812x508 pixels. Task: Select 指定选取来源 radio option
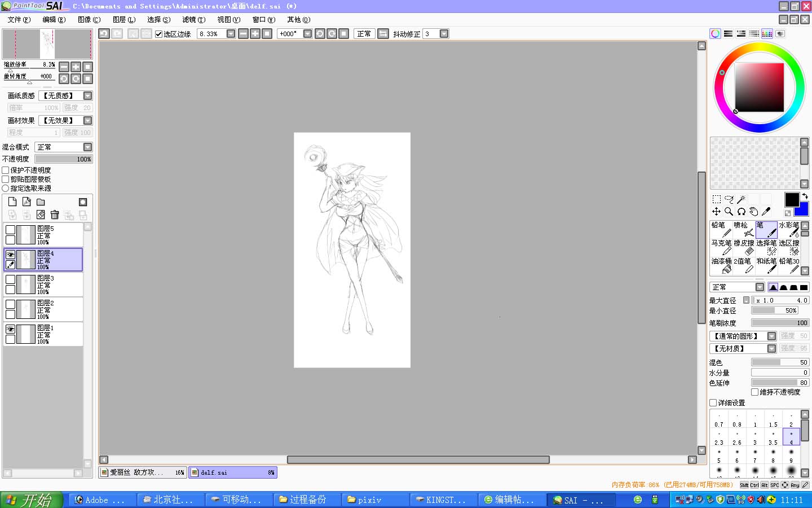point(6,188)
